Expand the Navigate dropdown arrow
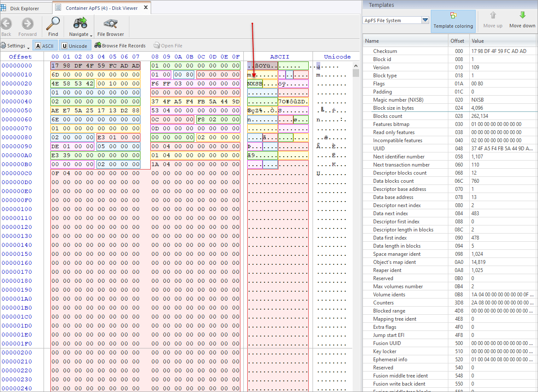The width and height of the screenshot is (538, 392). tap(91, 35)
